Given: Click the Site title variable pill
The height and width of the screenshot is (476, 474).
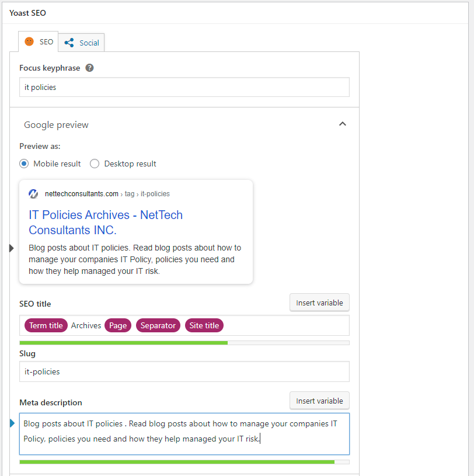Looking at the screenshot, I should point(204,325).
